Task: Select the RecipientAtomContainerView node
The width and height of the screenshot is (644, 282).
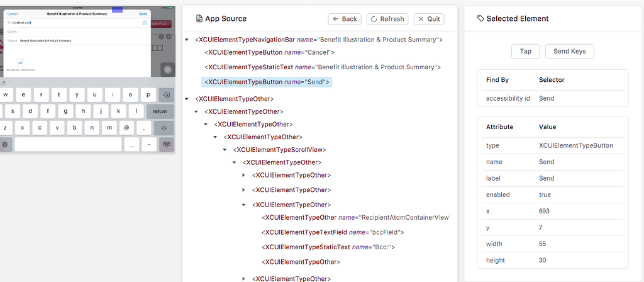Action: click(355, 218)
